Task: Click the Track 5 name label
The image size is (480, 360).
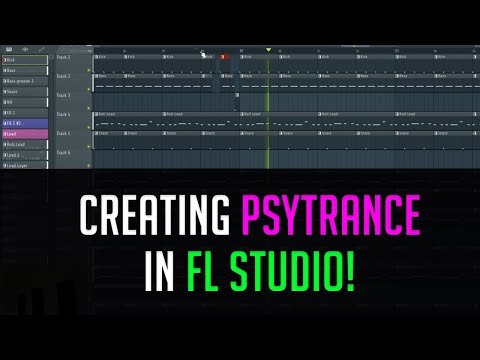Action: tap(63, 133)
